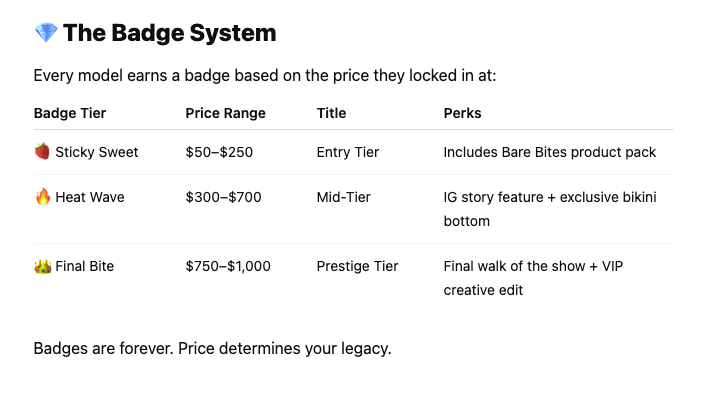
Task: Click the Title column header
Action: click(331, 113)
